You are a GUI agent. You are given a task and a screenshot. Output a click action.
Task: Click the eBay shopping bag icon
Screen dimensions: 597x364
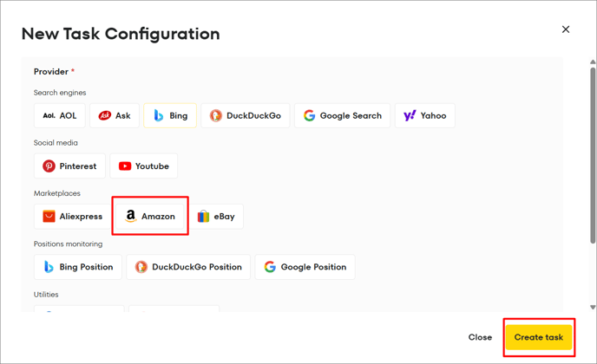coord(203,216)
